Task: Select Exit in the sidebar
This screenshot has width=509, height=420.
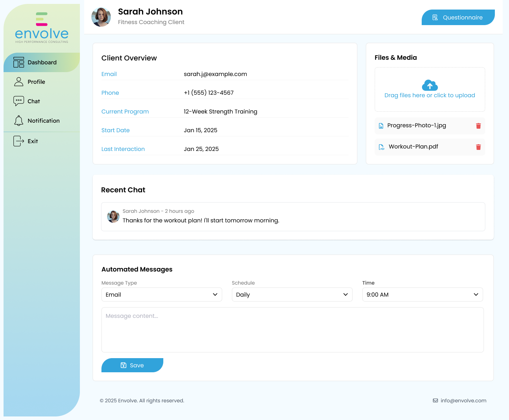Action: pos(42,141)
